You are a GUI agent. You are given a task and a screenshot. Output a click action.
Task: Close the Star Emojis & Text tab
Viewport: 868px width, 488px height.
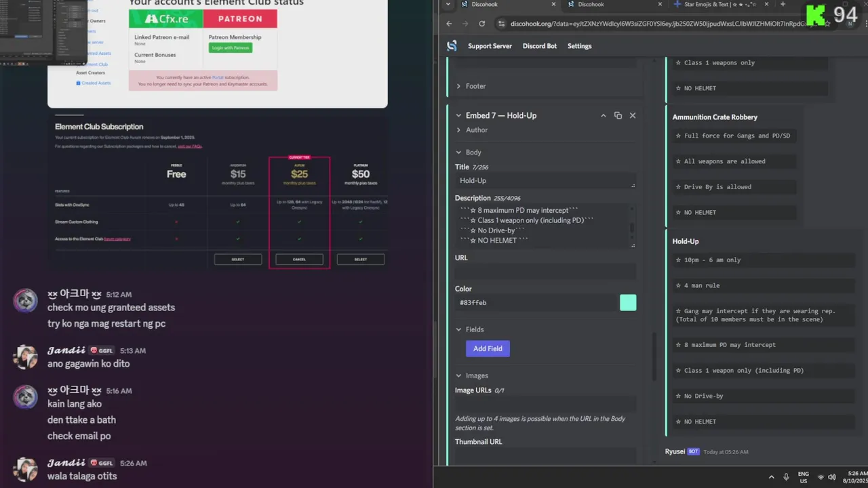click(768, 4)
